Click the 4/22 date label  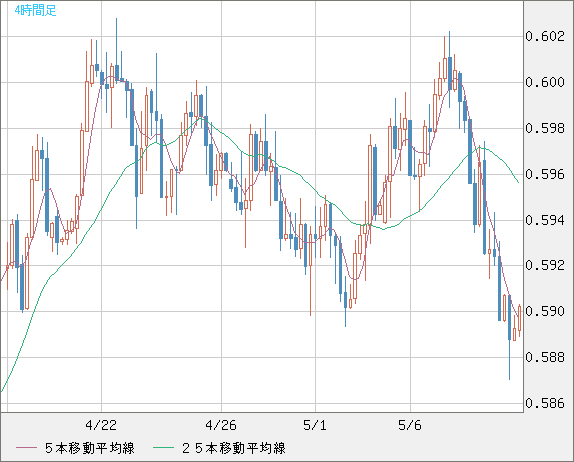tap(101, 425)
